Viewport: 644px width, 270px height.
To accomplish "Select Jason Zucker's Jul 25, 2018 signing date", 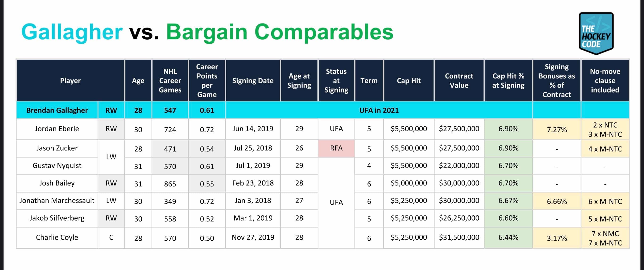I will tap(253, 148).
